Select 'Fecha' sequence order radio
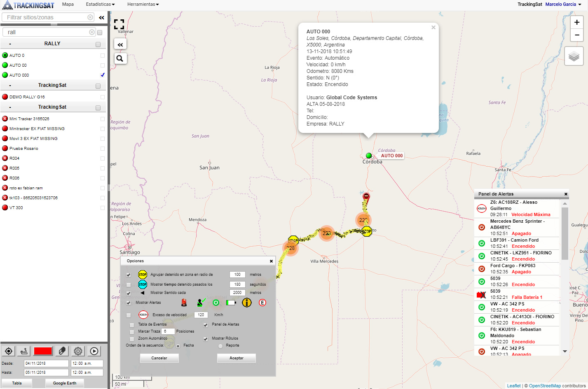The width and height of the screenshot is (588, 389). 178,346
